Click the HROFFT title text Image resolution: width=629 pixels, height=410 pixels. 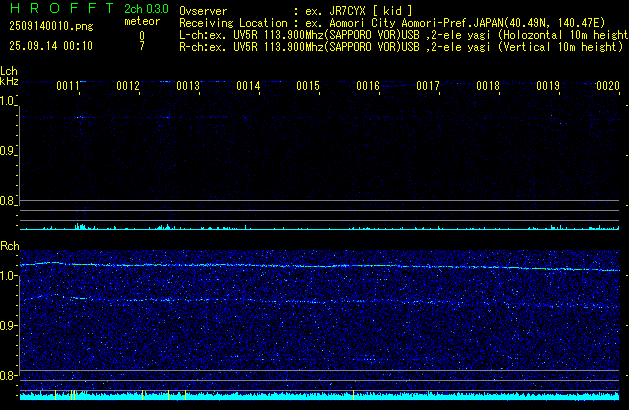[62, 8]
